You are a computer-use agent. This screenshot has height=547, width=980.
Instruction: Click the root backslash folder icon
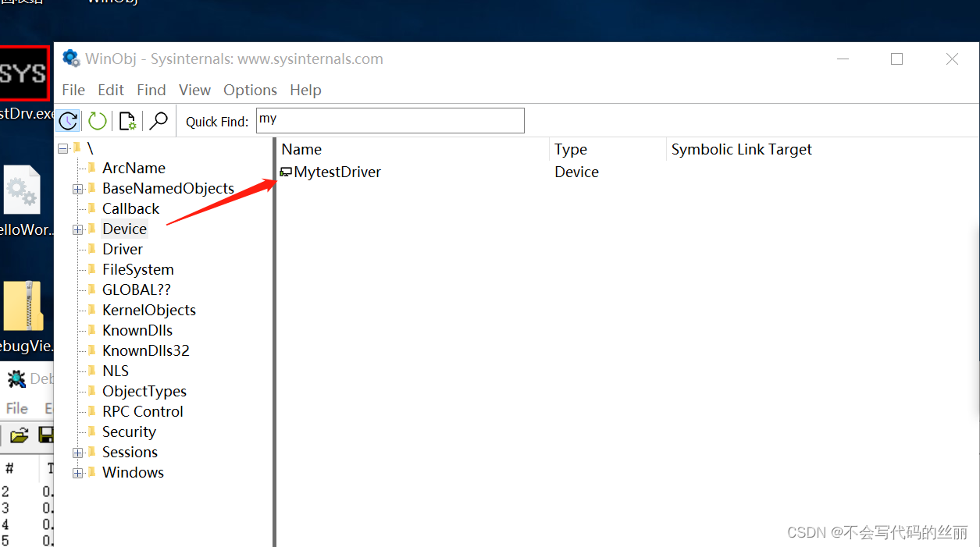77,147
